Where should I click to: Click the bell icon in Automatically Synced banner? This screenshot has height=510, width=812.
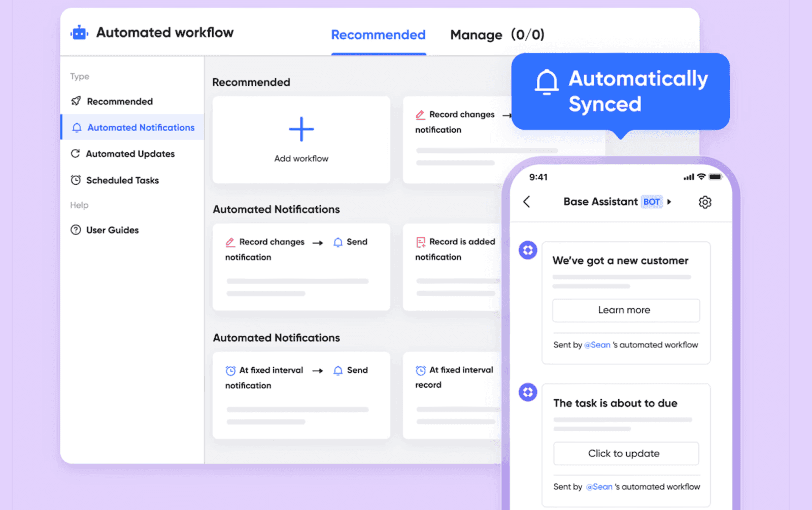click(x=546, y=81)
